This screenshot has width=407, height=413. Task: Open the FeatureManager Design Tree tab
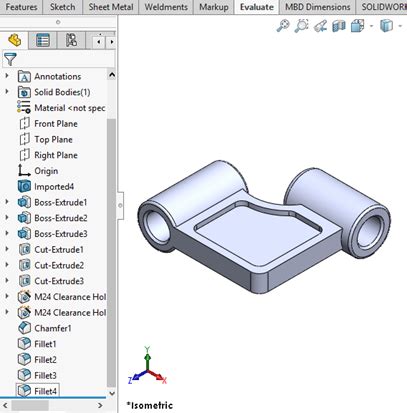14,40
